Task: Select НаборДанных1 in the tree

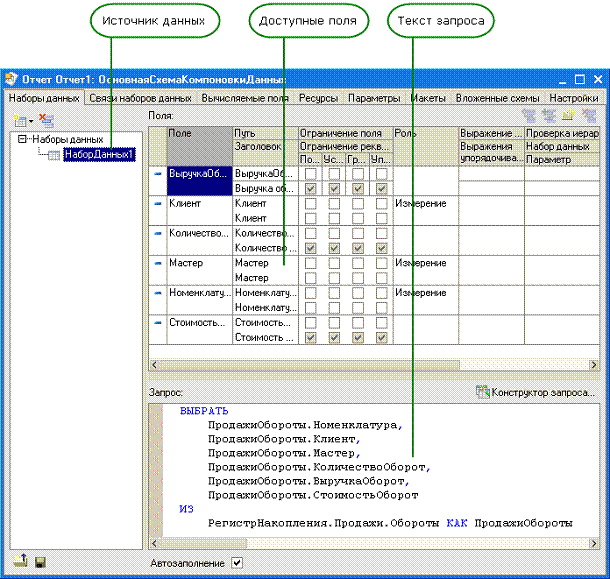Action: tap(99, 155)
